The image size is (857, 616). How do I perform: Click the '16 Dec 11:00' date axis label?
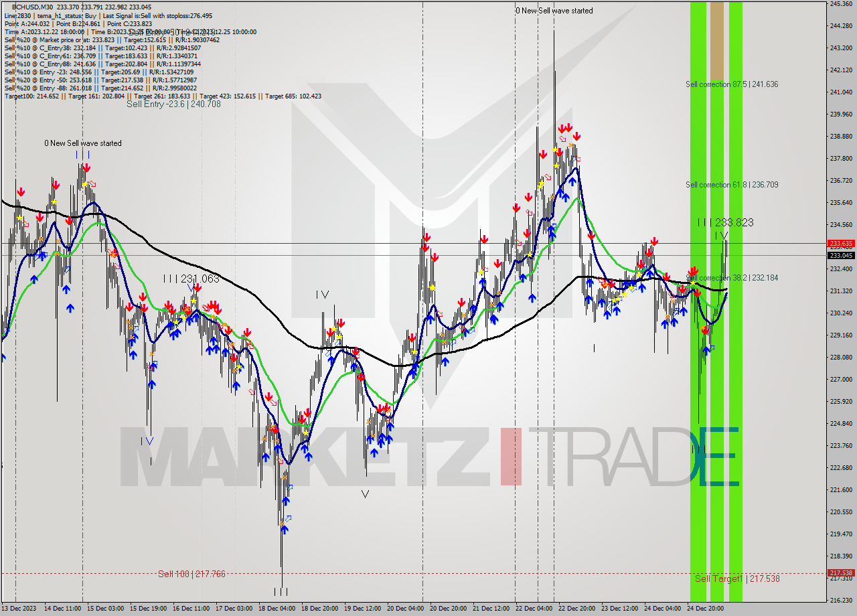(191, 609)
